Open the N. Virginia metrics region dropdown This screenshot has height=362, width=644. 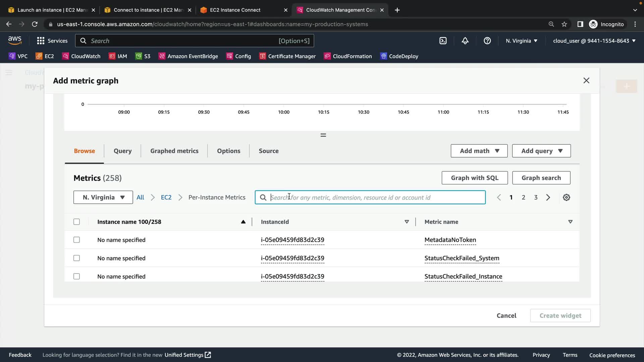(103, 197)
